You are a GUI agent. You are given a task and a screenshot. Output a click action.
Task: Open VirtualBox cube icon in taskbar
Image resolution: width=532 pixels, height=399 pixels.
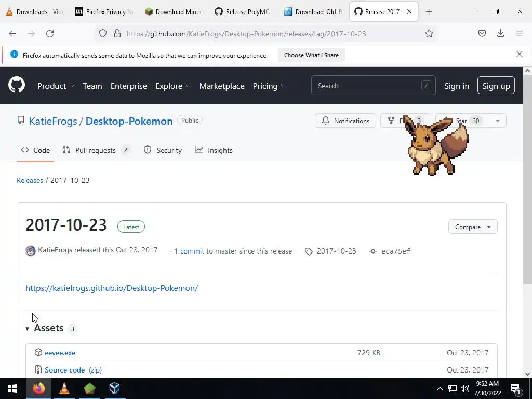click(115, 389)
